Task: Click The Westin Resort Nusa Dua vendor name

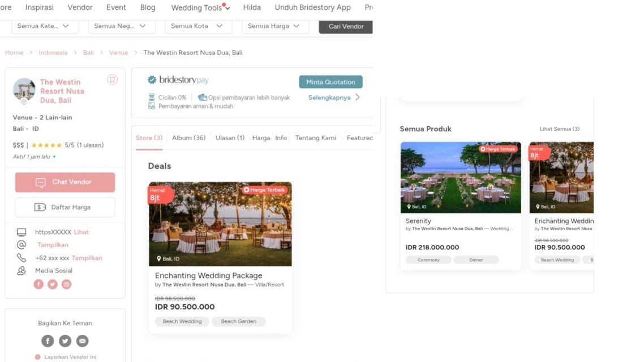Action: [62, 91]
